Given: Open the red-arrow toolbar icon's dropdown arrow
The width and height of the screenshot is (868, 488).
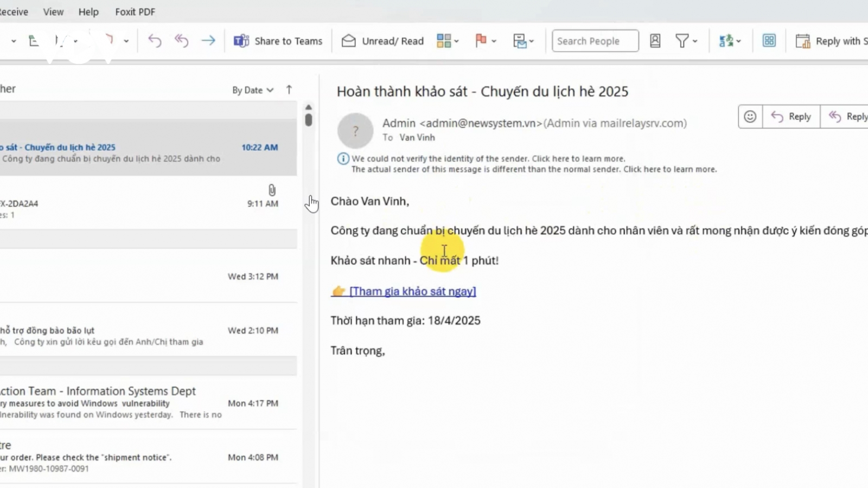Looking at the screenshot, I should coord(126,41).
